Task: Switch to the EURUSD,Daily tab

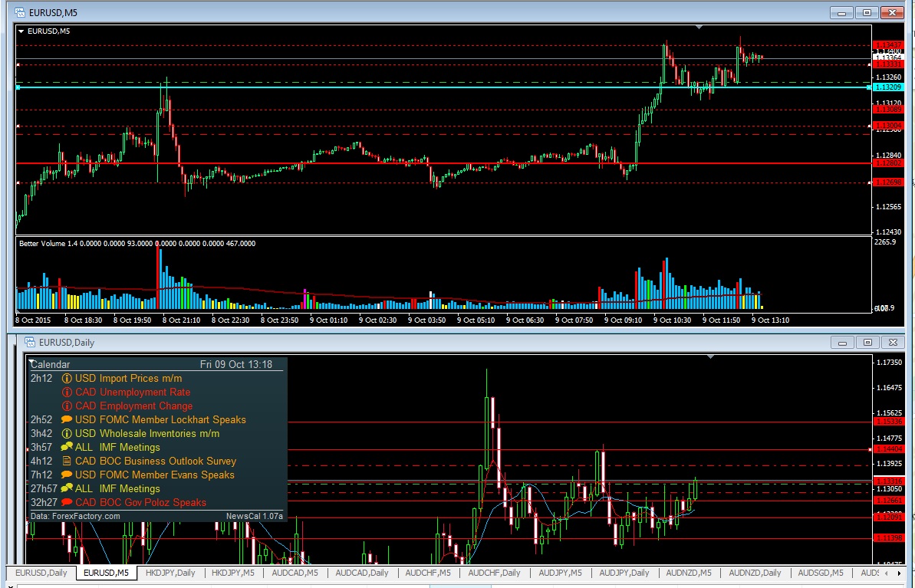Action: (41, 573)
